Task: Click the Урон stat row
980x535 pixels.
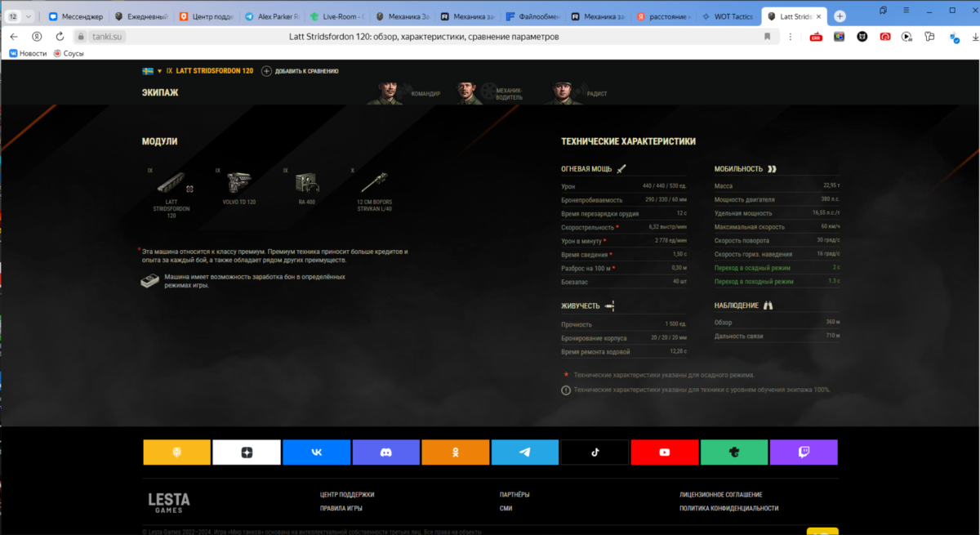Action: pos(624,186)
